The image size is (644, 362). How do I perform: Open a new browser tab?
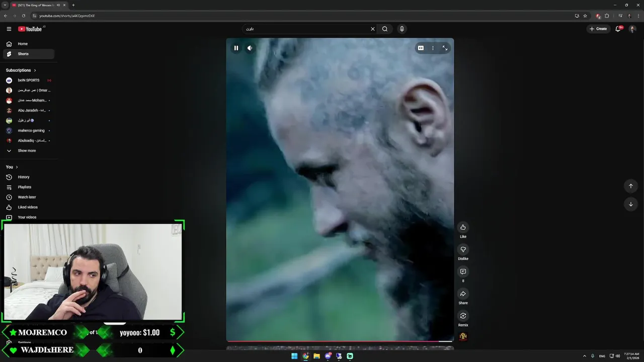73,5
